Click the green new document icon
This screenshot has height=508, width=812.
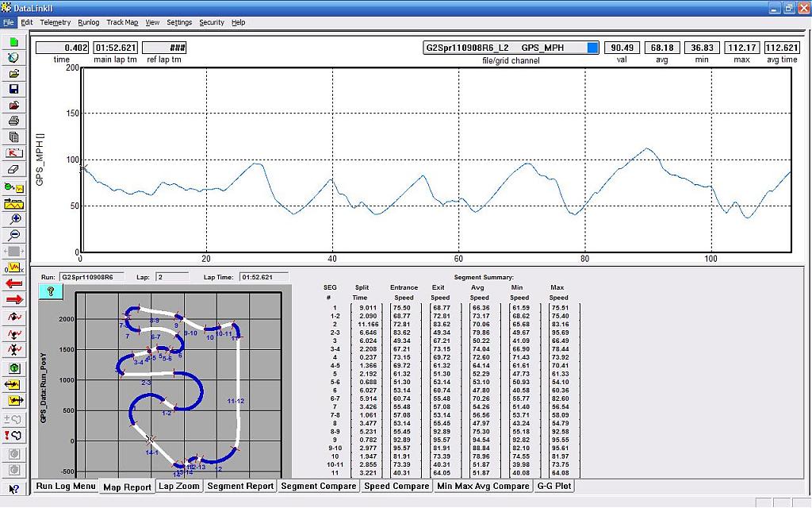pyautogui.click(x=13, y=42)
